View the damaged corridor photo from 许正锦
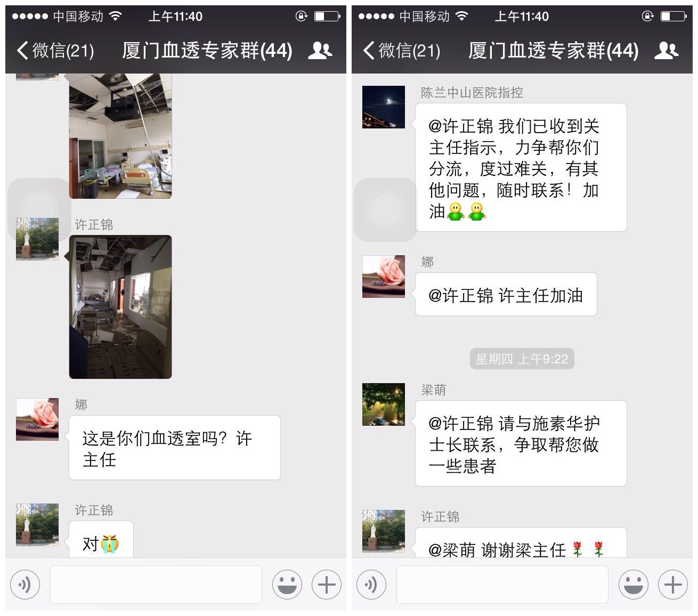Image resolution: width=698 pixels, height=616 pixels. (120, 307)
